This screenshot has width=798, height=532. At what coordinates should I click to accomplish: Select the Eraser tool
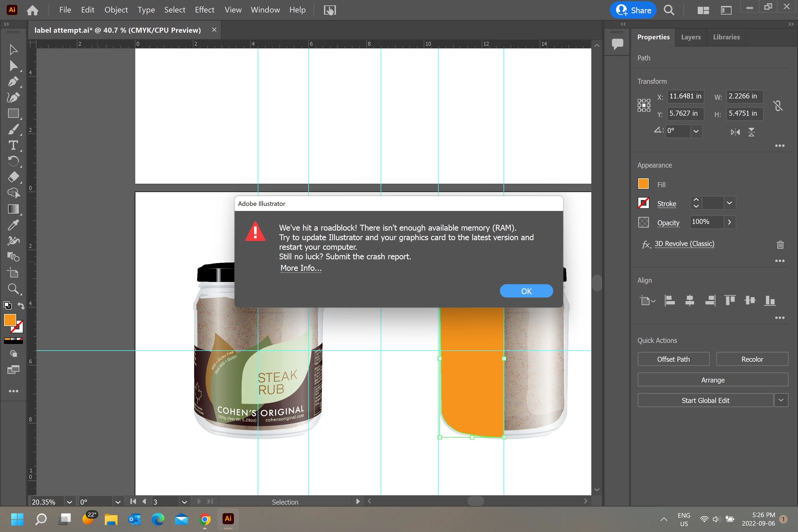click(x=13, y=177)
